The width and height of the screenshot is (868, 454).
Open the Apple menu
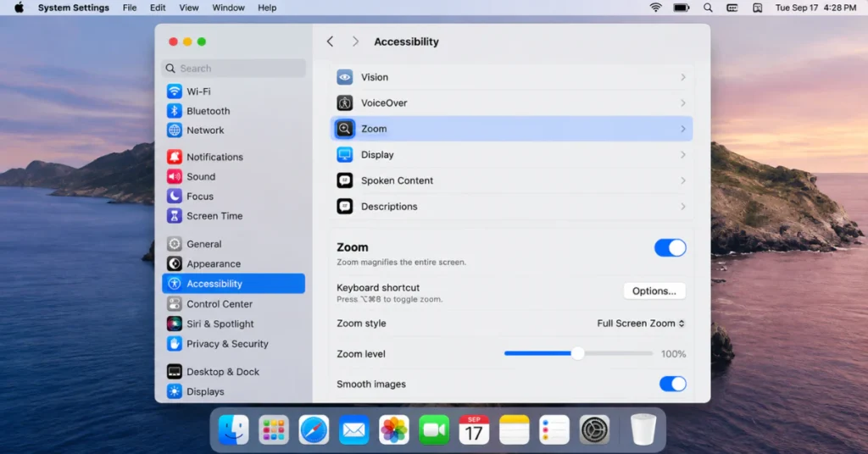click(x=19, y=8)
